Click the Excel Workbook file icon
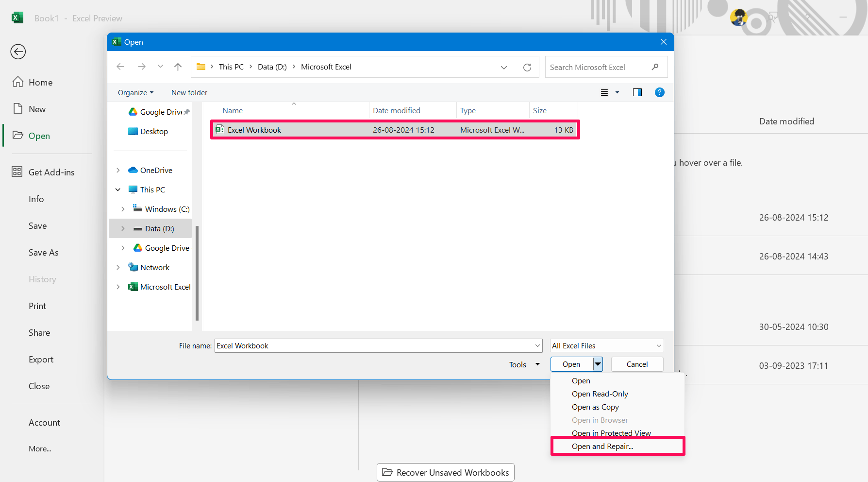The width and height of the screenshot is (868, 482). [x=220, y=129]
